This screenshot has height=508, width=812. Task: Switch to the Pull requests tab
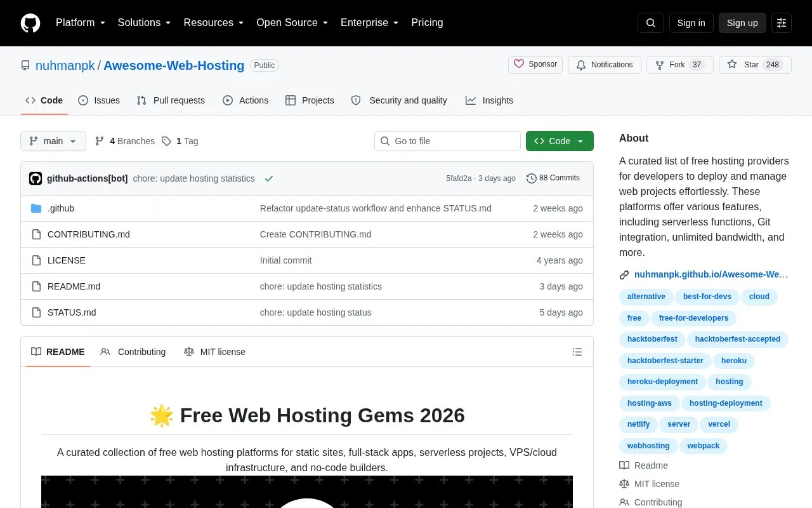(171, 100)
